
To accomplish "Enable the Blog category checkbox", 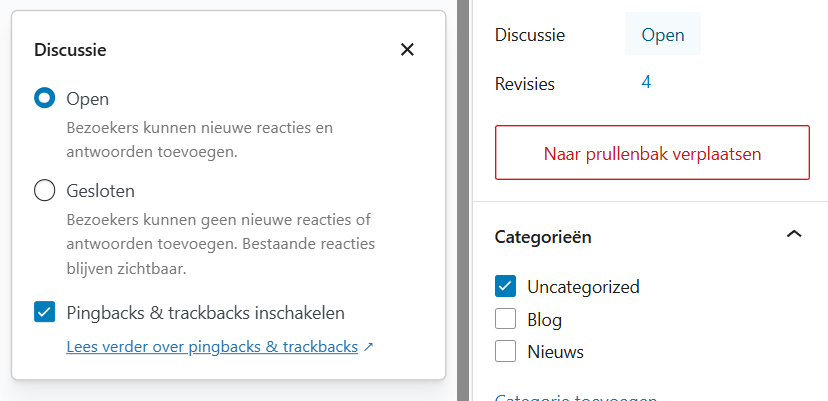I will pyautogui.click(x=506, y=319).
